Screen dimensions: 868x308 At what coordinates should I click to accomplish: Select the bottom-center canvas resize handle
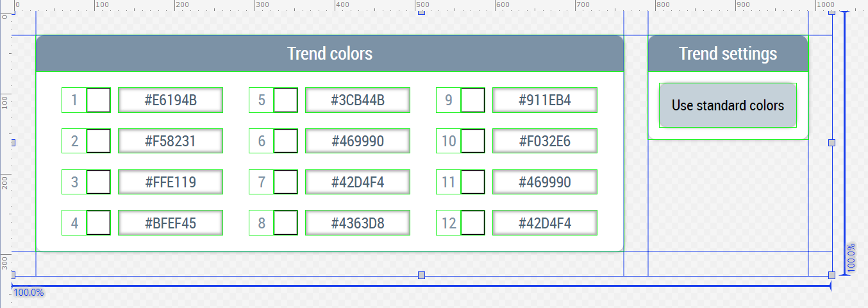tap(421, 275)
